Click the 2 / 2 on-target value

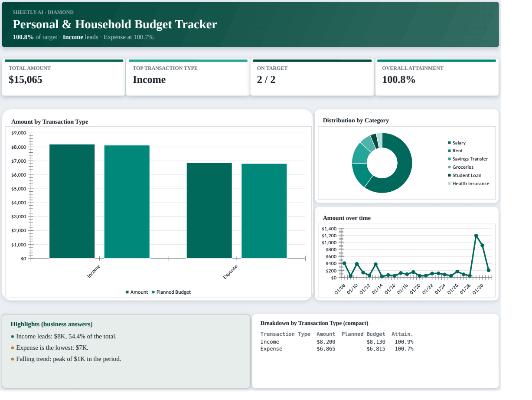266,80
